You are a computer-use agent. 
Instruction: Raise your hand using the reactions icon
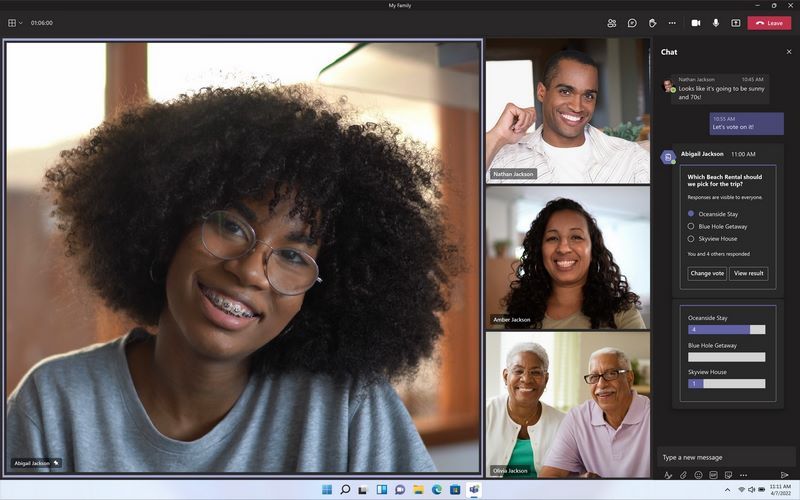[652, 23]
